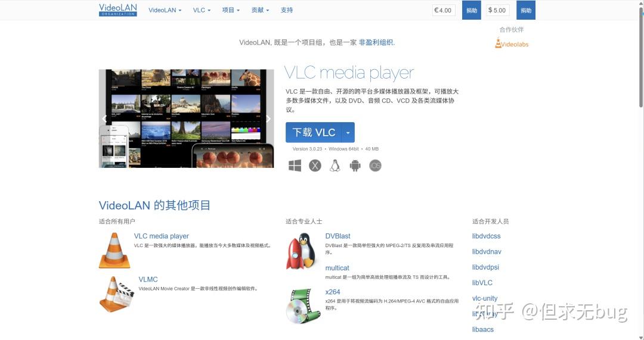Open the libaacs developer link
The height and width of the screenshot is (340, 644).
483,330
